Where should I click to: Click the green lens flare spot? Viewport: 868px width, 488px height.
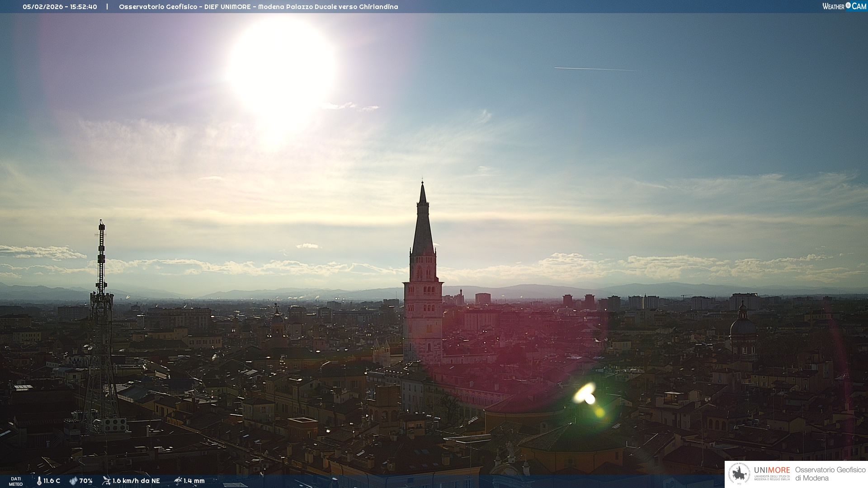pos(588,398)
